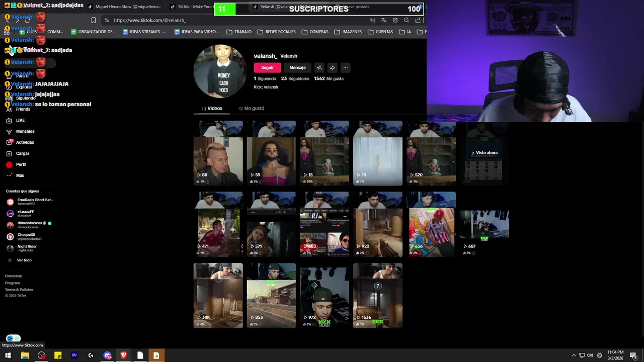Open the video thumbnail with 520 views
Screen dimensions: 644x362
coord(431,153)
